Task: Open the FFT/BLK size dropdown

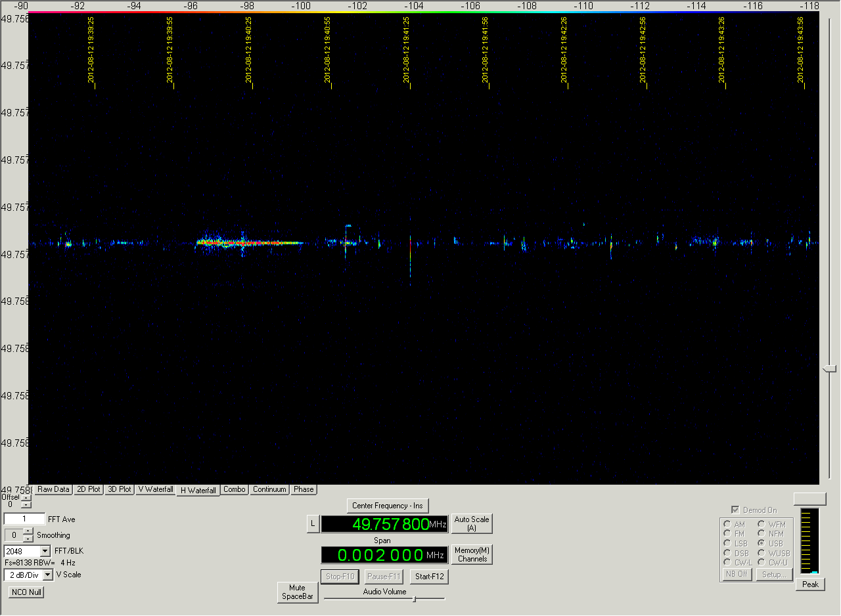Action: coord(45,551)
